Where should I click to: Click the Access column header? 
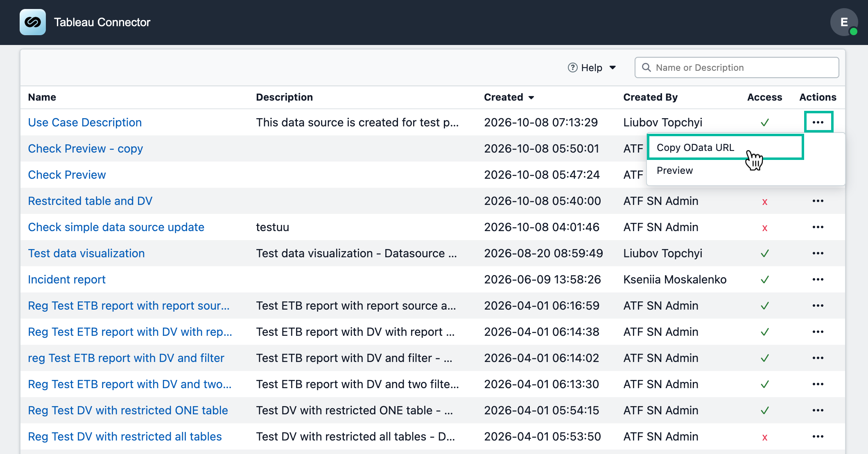(x=764, y=97)
